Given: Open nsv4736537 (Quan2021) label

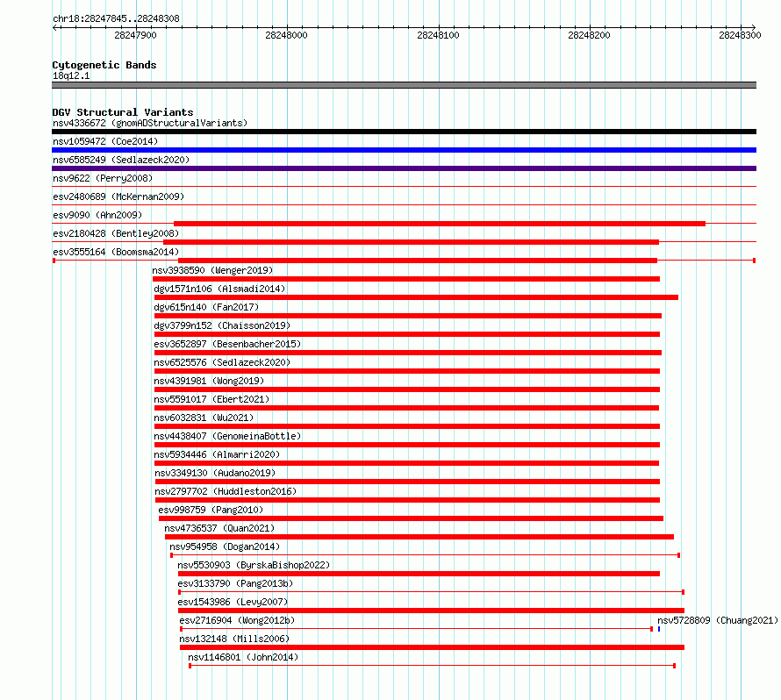Looking at the screenshot, I should (x=219, y=528).
